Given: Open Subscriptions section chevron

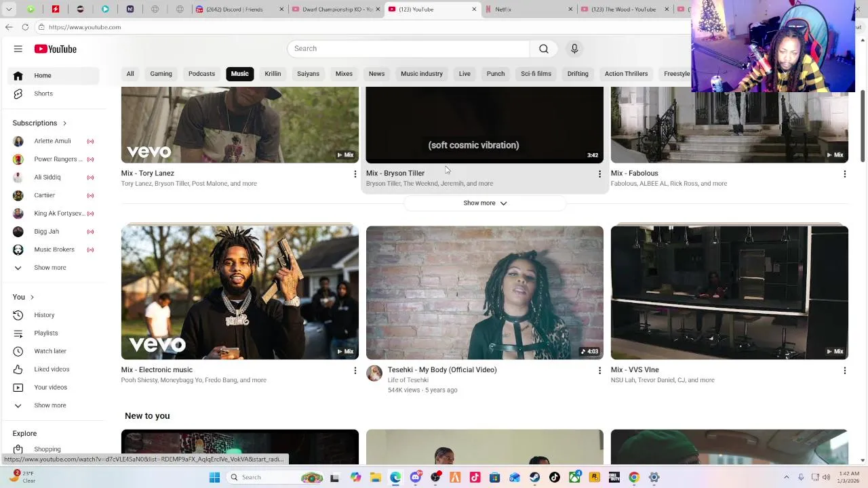Looking at the screenshot, I should point(64,123).
